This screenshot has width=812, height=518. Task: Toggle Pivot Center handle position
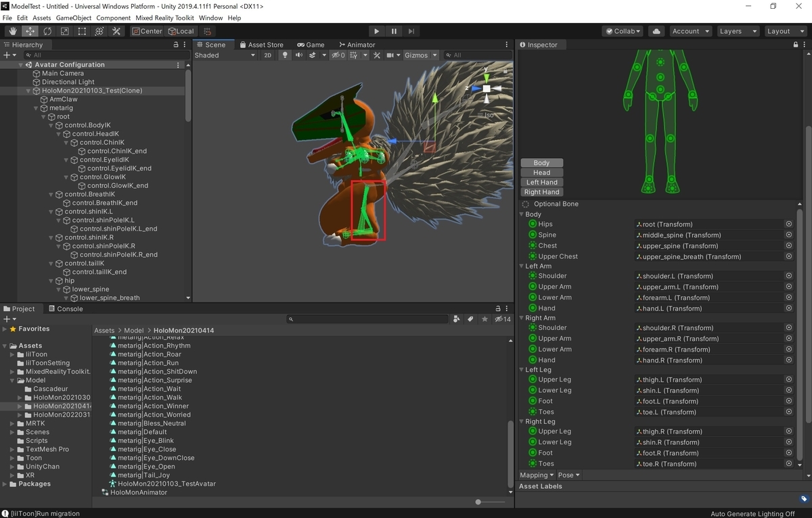147,31
